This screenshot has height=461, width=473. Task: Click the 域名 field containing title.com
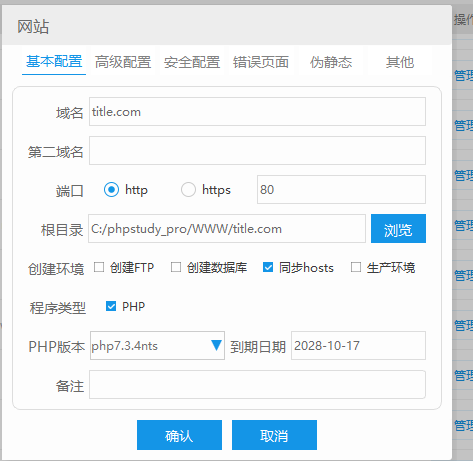tap(257, 112)
